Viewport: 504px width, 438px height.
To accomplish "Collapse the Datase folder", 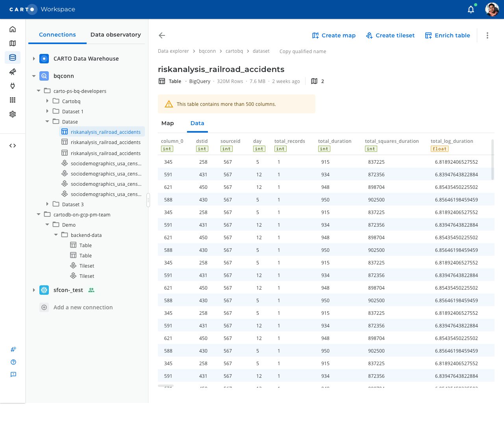I will point(47,122).
